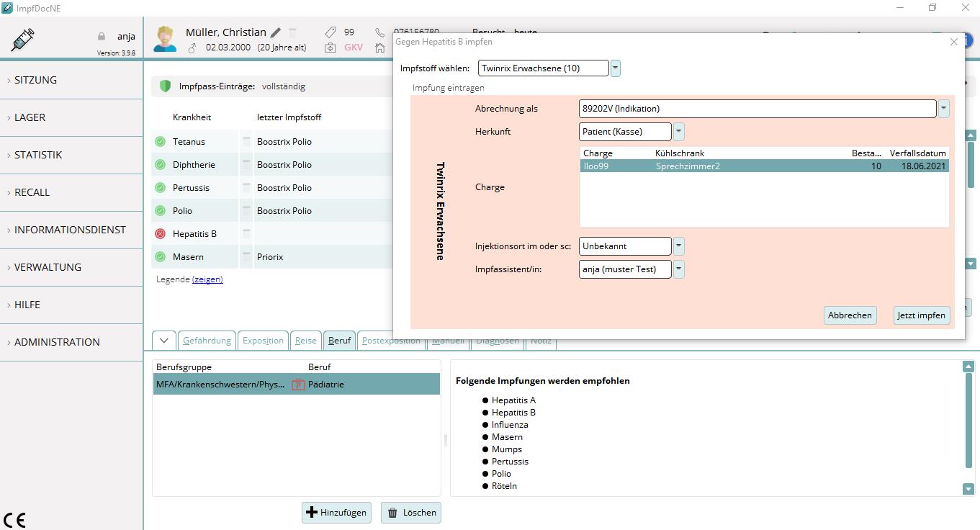Viewport: 980px width, 530px height.
Task: Click the Jetzt impfen button
Action: (922, 315)
